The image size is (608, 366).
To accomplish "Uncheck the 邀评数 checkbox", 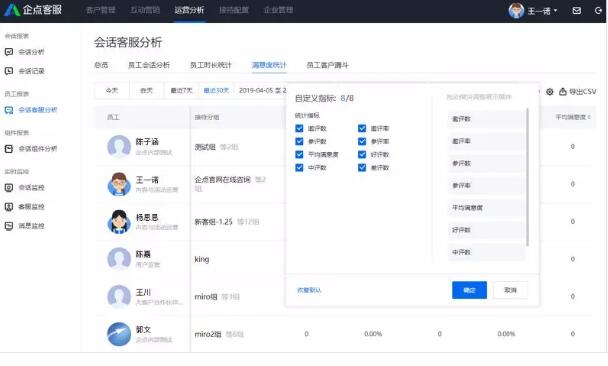I will pos(299,128).
